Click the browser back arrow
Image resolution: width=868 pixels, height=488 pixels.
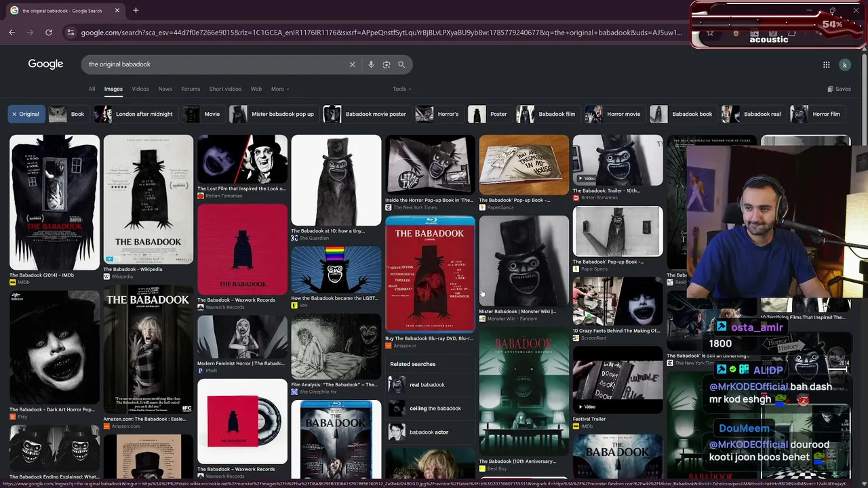click(12, 33)
